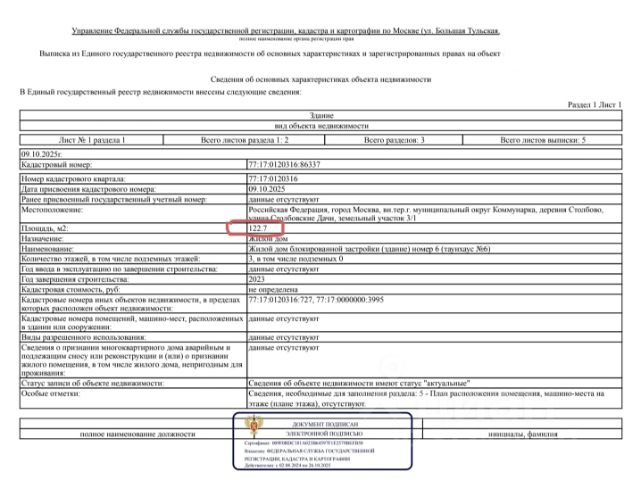Click the note 'Сведения, необходимые для заполнения раздела: 5'

pyautogui.click(x=426, y=399)
